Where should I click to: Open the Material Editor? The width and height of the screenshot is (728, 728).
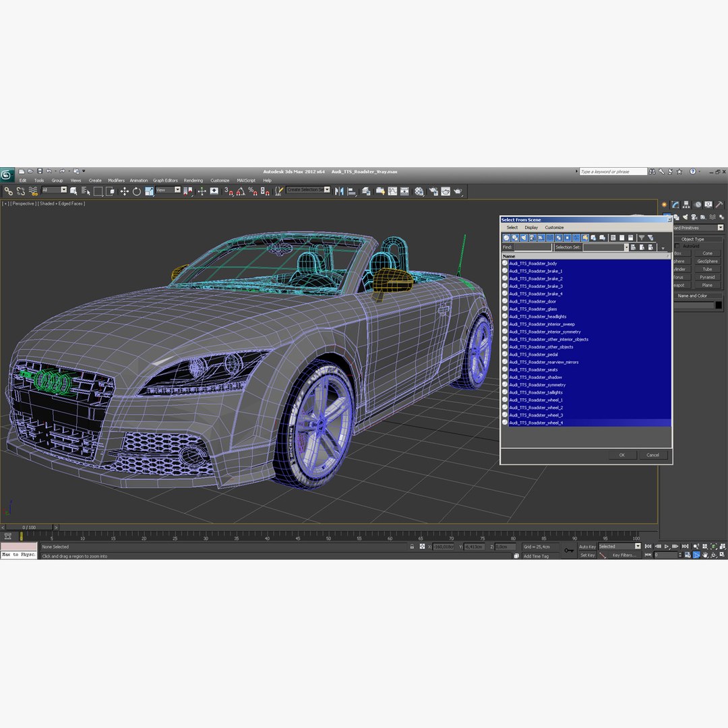[x=419, y=191]
